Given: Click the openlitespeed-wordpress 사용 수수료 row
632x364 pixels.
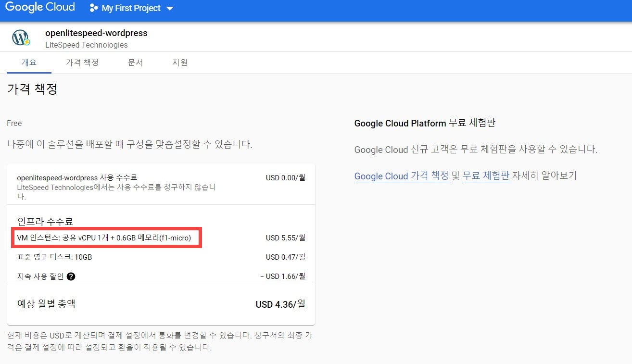Looking at the screenshot, I should (161, 186).
